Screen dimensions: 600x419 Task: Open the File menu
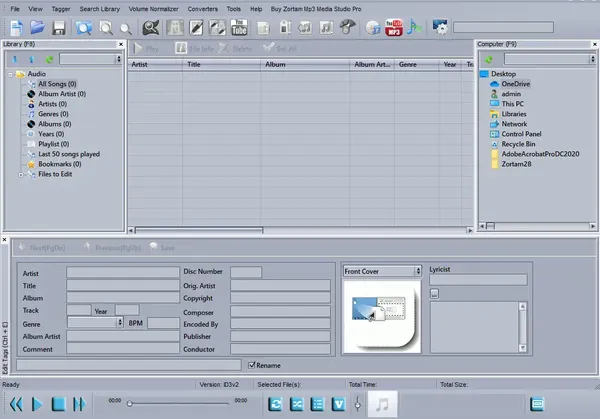pyautogui.click(x=15, y=9)
